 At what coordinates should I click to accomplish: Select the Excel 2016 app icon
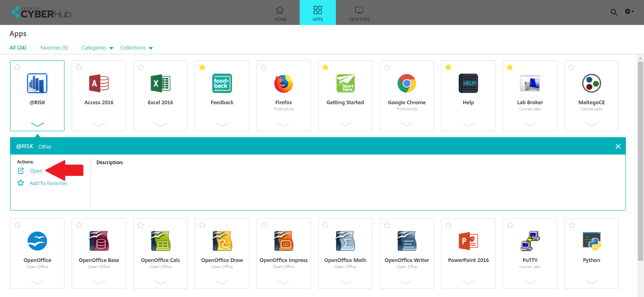160,83
